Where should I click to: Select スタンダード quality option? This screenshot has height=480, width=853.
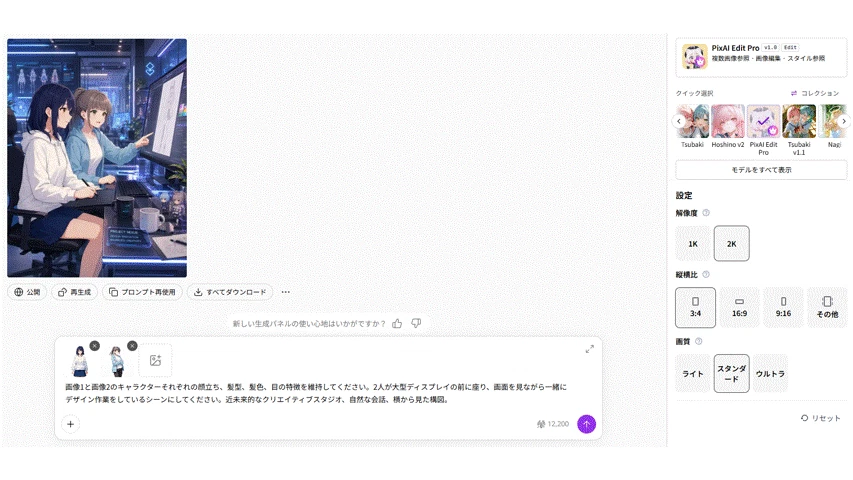point(732,374)
